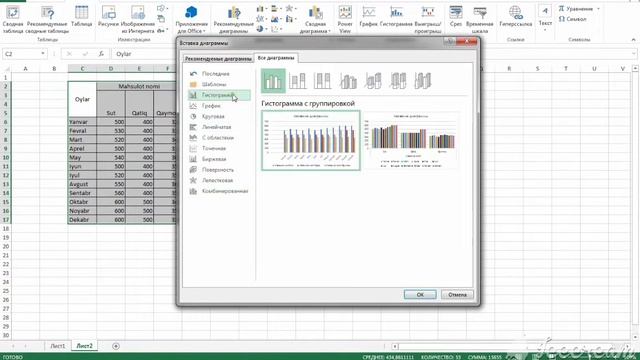Select stacked column chart subtype
The width and height of the screenshot is (640, 360).
coord(298,81)
